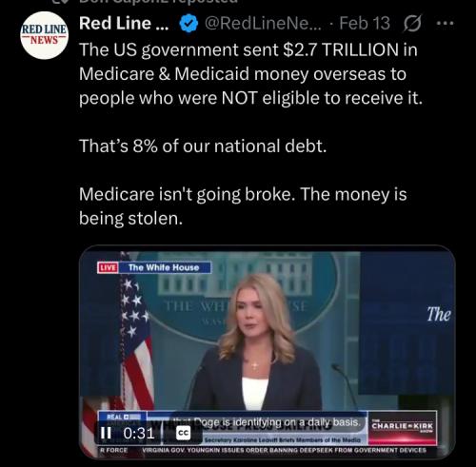The image size is (476, 467).
Task: Click the "$2.7 TRILLION" tweet paragraph
Action: point(250,74)
